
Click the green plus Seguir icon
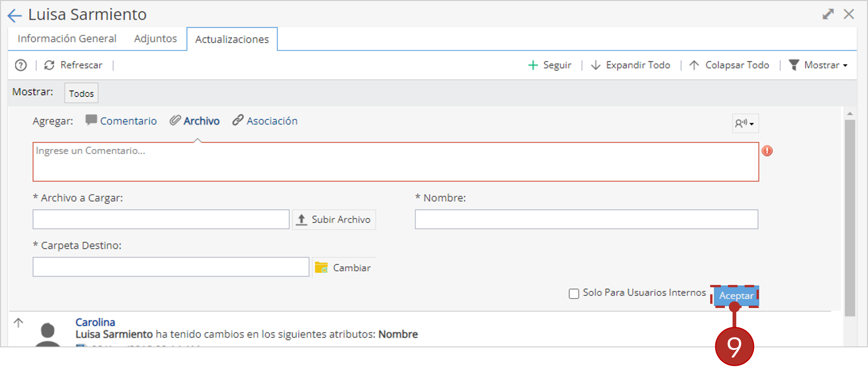(533, 65)
